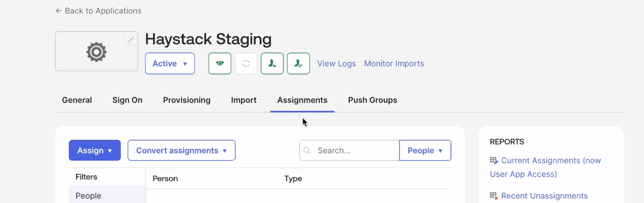Viewport: 644px width, 203px height.
Task: Open the Active status dropdown
Action: click(x=170, y=64)
